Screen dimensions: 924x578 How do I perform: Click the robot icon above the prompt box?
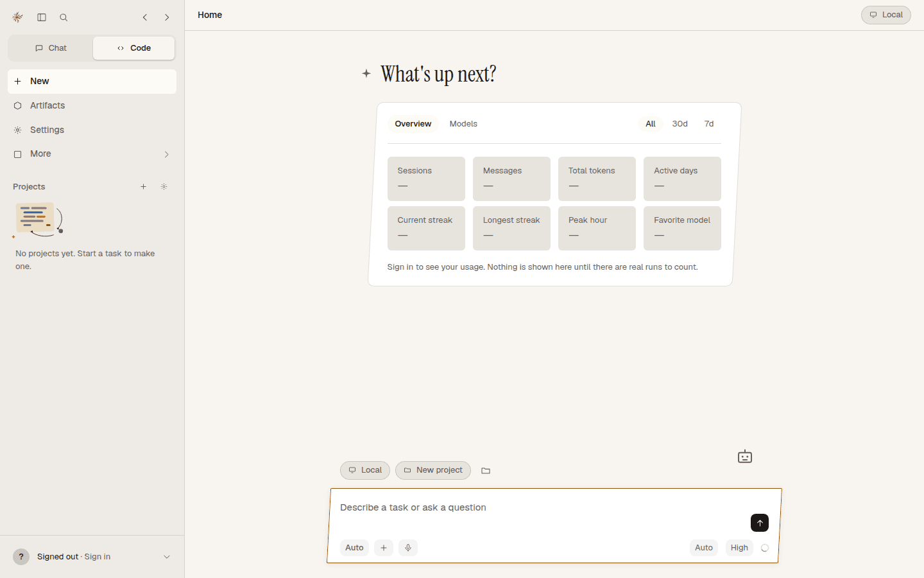pos(745,457)
